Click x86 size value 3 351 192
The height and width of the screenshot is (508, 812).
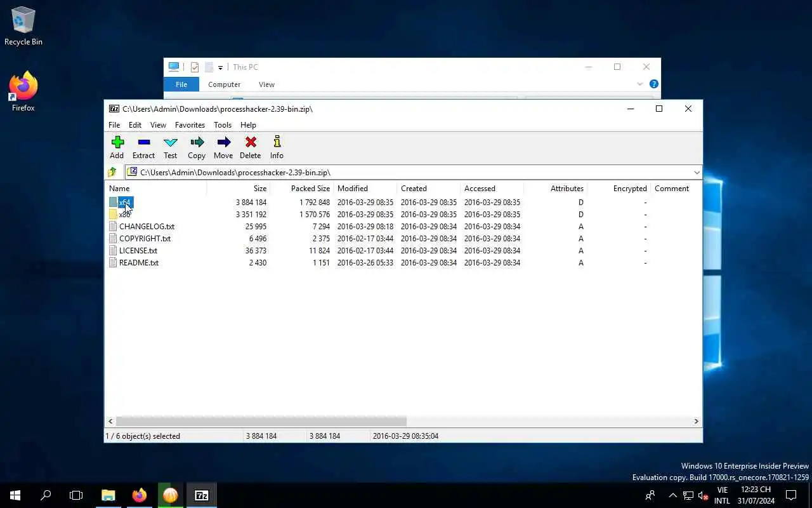pyautogui.click(x=251, y=215)
